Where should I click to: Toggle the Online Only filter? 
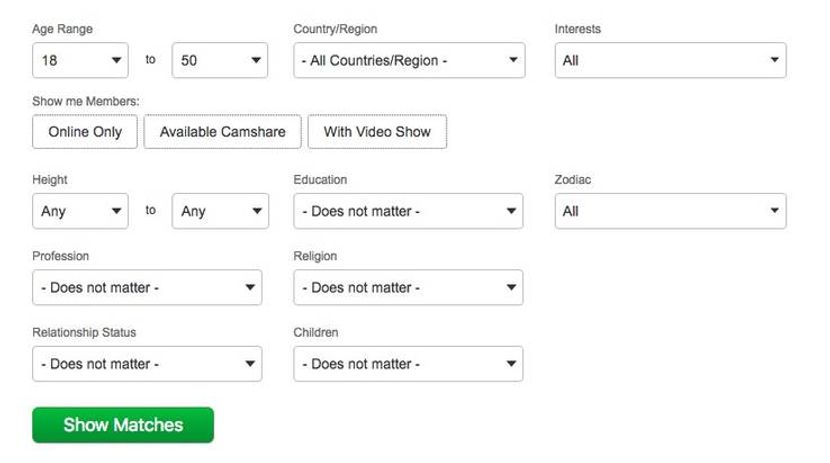[x=85, y=132]
